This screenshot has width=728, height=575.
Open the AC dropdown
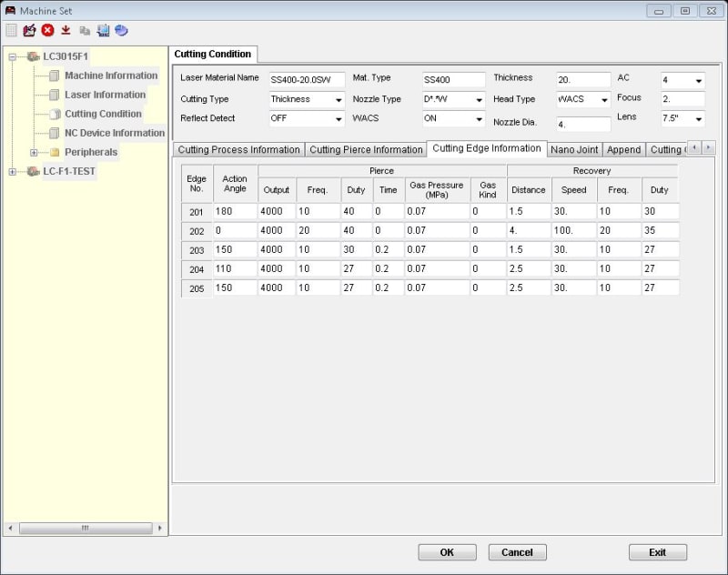click(698, 80)
